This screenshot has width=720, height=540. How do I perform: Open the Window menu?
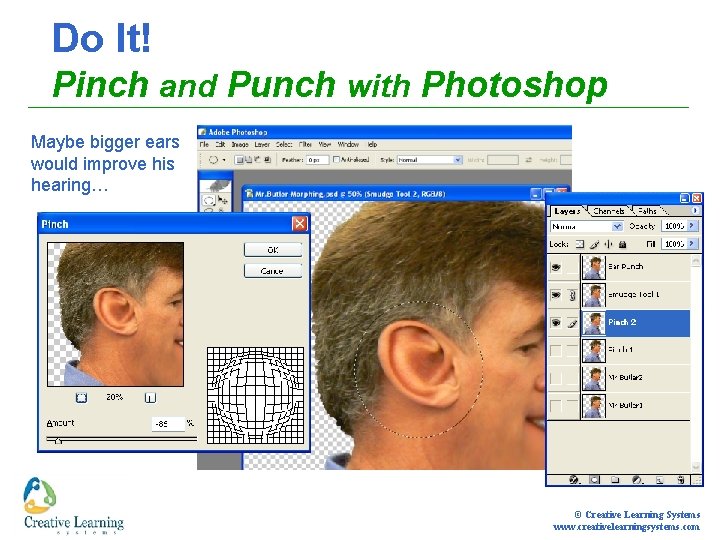[x=348, y=144]
